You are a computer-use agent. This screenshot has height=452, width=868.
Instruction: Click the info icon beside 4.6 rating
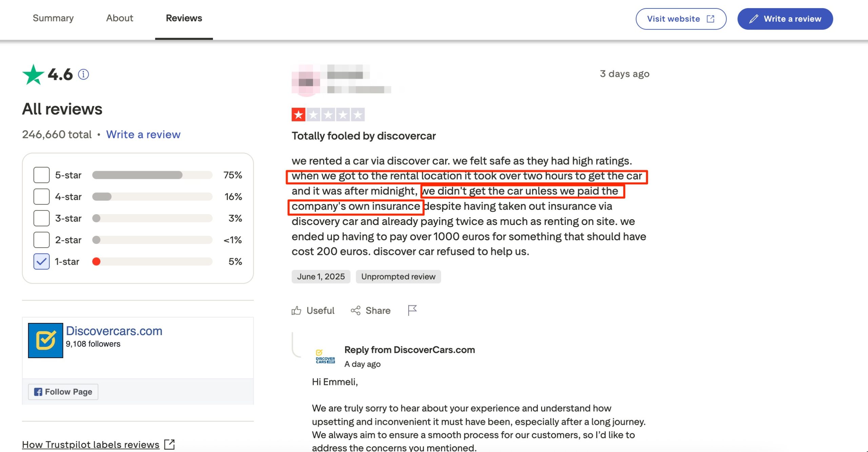[x=83, y=74]
